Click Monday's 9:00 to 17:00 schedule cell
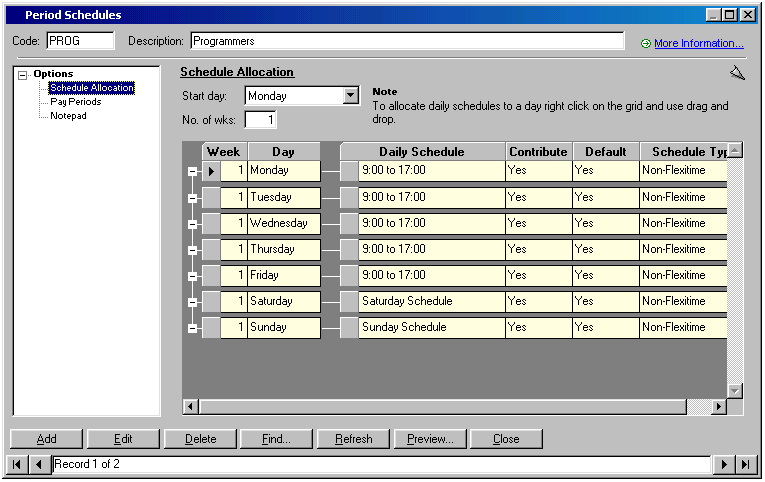 [x=432, y=171]
